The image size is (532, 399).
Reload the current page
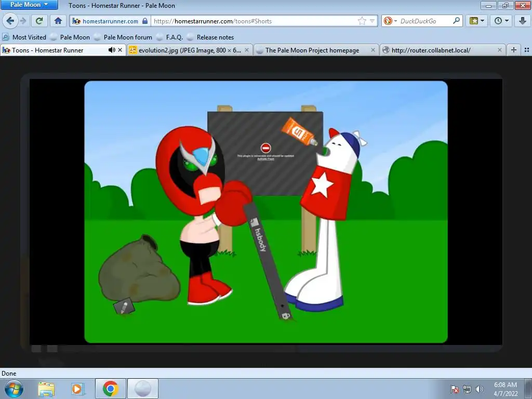[39, 21]
